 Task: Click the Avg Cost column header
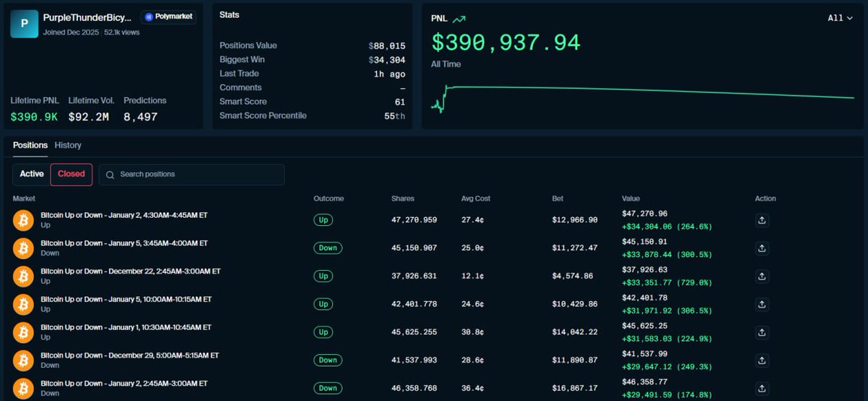[x=476, y=198]
